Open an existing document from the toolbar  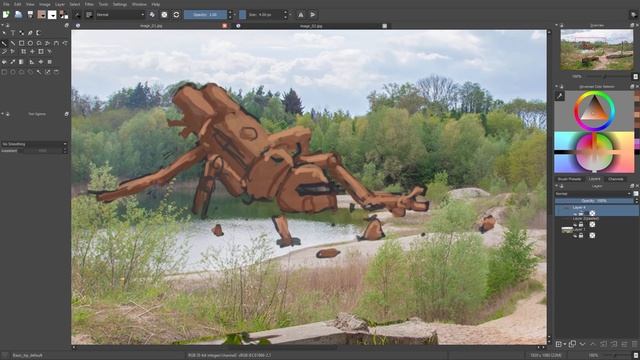tap(18, 14)
